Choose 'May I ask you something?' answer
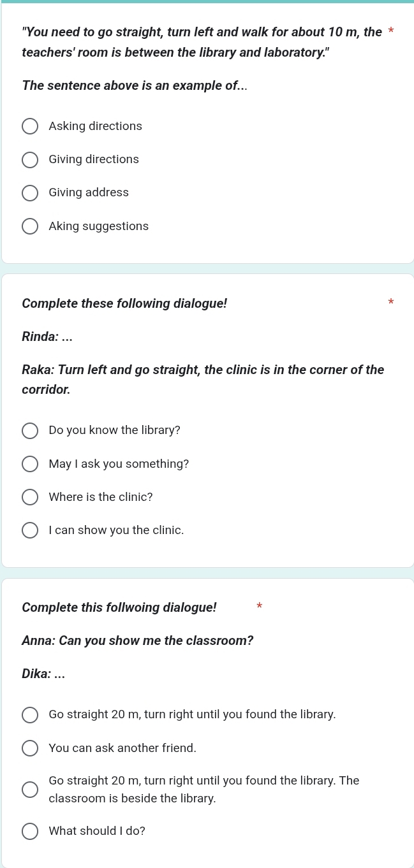The image size is (414, 868). click(30, 464)
